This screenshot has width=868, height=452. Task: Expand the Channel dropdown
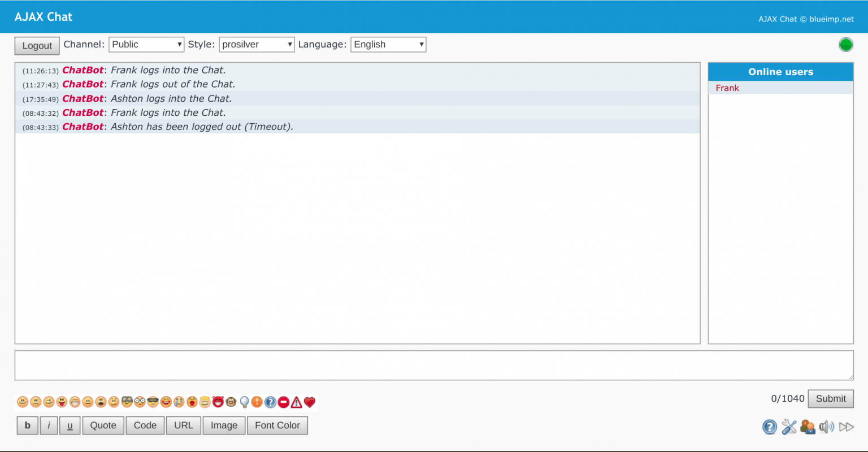click(146, 45)
